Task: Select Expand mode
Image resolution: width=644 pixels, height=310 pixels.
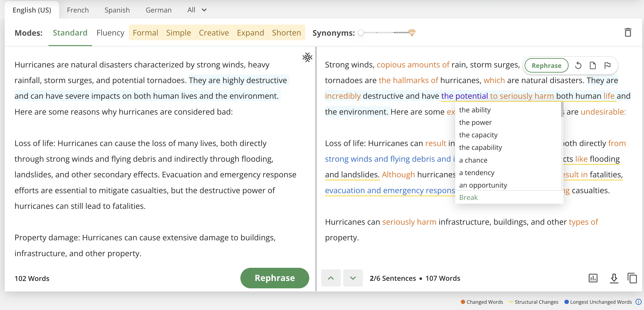Action: 250,33
